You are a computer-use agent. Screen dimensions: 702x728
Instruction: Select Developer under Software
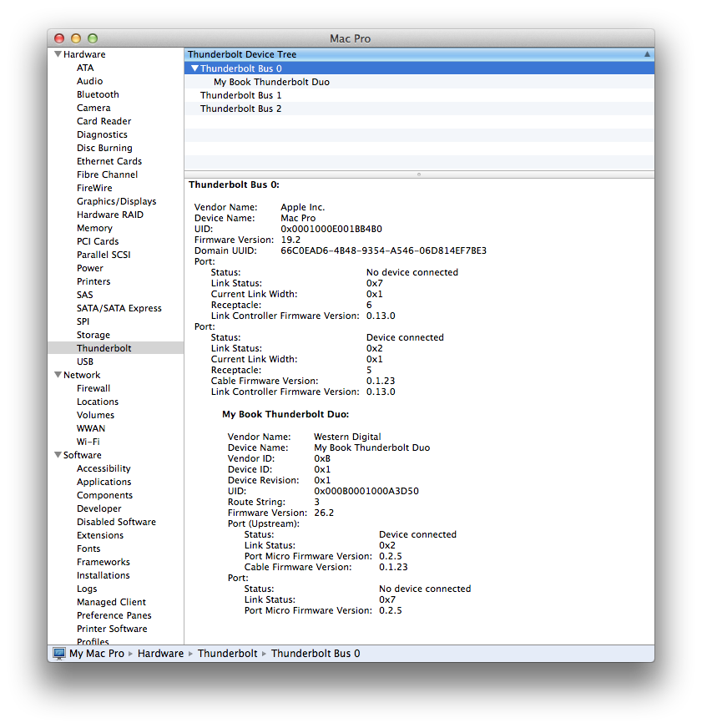point(98,509)
